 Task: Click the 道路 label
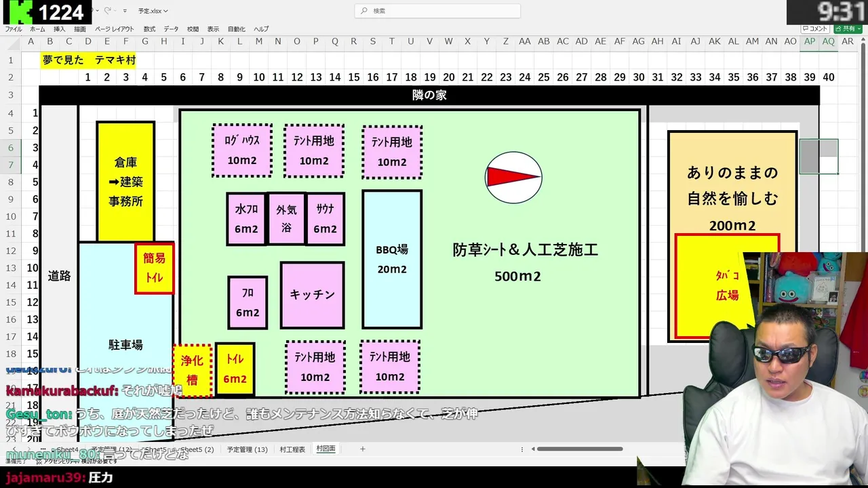[x=59, y=276]
